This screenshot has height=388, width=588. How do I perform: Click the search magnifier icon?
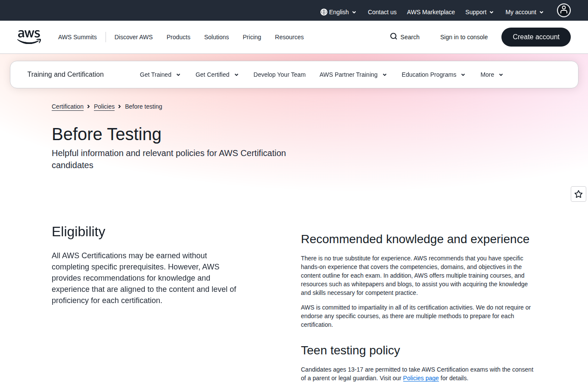(394, 37)
